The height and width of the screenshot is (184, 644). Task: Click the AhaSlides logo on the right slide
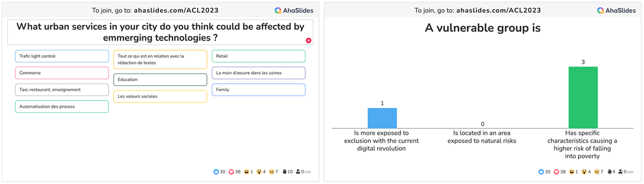pos(617,10)
